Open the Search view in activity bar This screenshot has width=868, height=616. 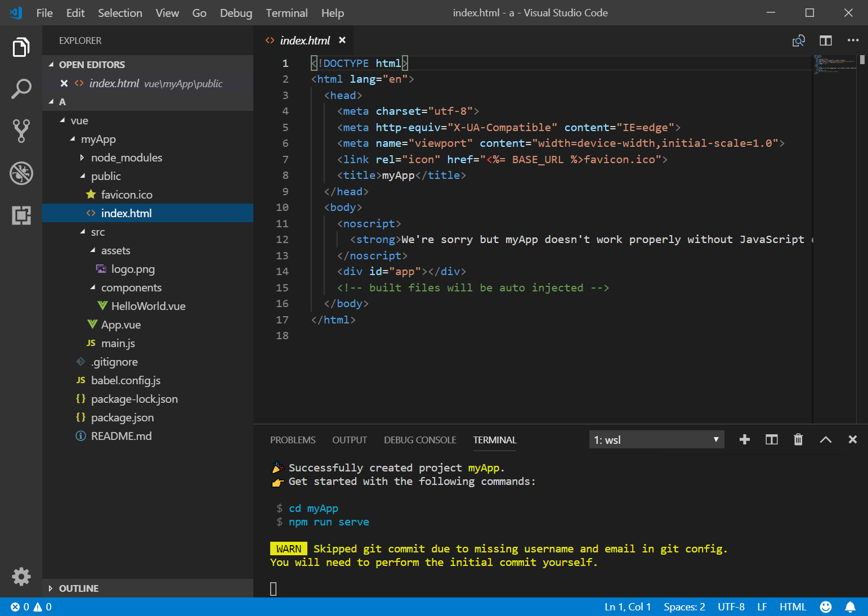pyautogui.click(x=21, y=89)
